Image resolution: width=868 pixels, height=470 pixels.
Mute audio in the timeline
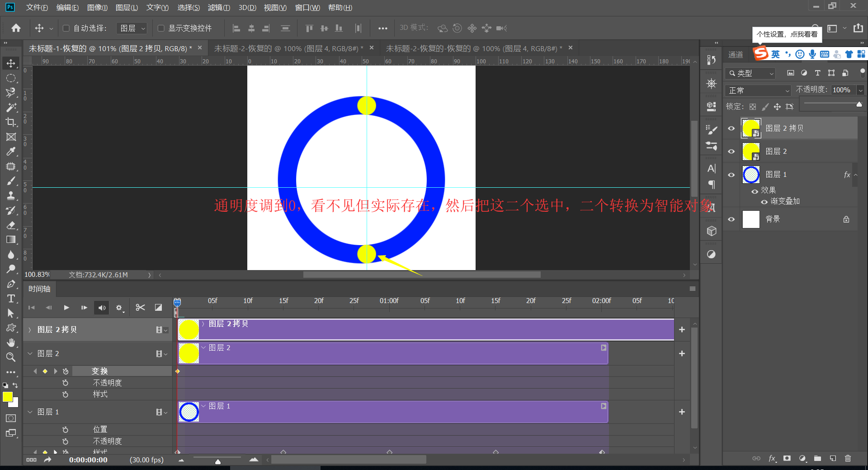coord(101,307)
